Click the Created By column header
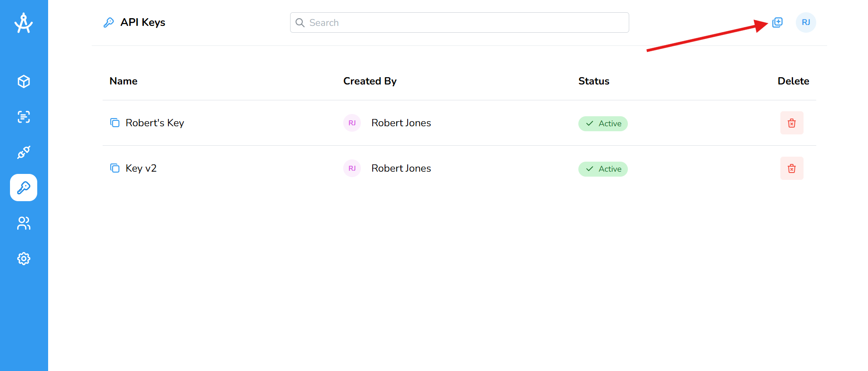 tap(370, 81)
